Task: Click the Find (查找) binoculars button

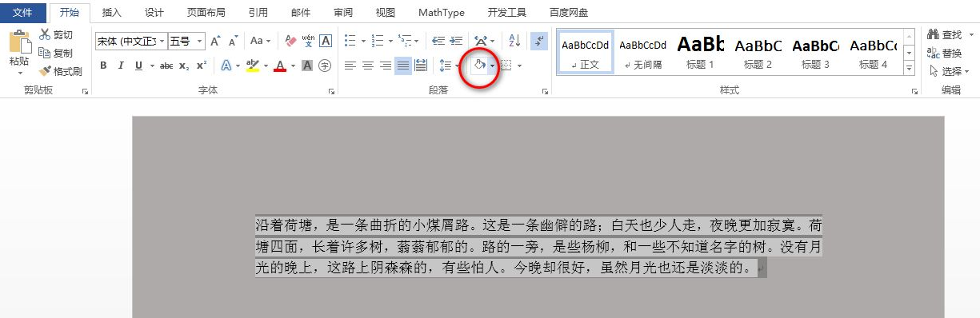Action: (x=946, y=34)
